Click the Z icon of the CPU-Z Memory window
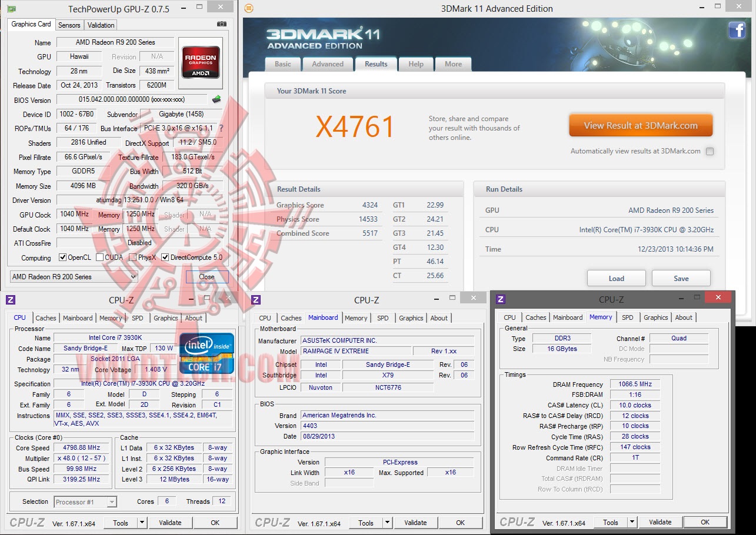The width and height of the screenshot is (756, 535). coord(501,299)
